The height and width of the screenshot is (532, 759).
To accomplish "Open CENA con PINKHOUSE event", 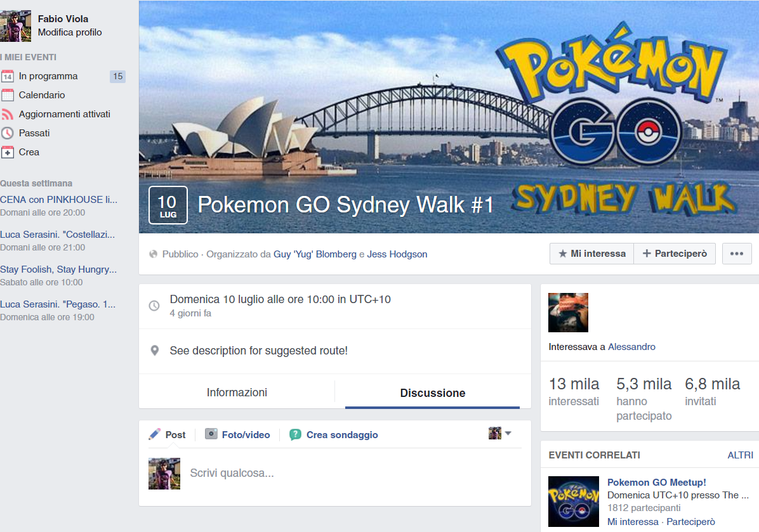I will [58, 199].
